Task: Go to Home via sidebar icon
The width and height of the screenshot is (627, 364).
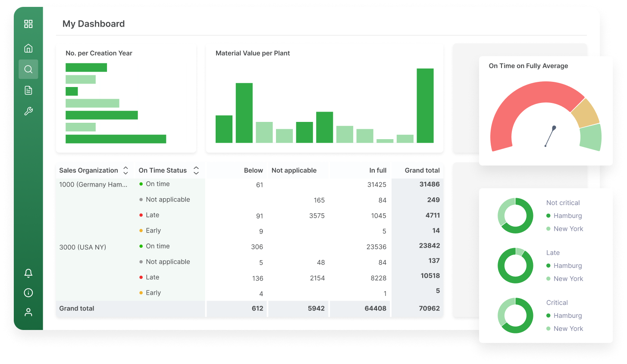Action: [28, 48]
